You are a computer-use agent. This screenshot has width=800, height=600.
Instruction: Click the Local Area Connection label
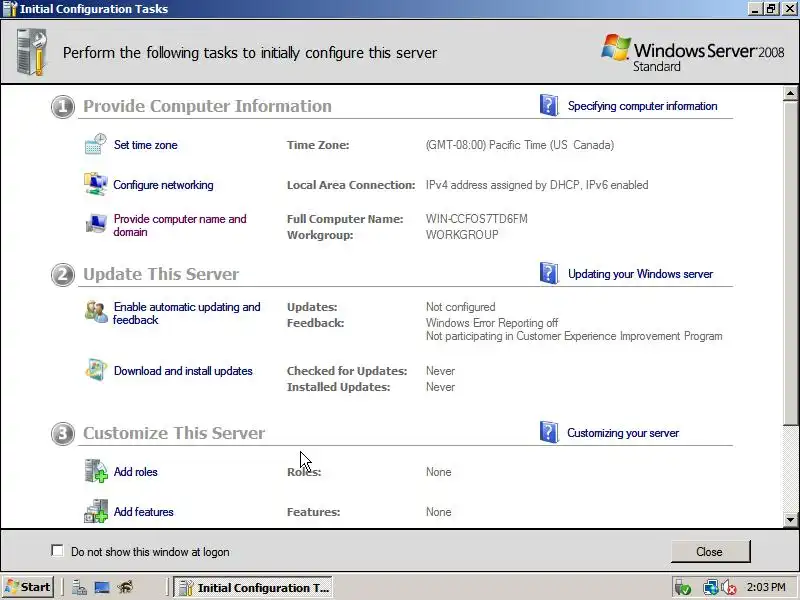(351, 185)
